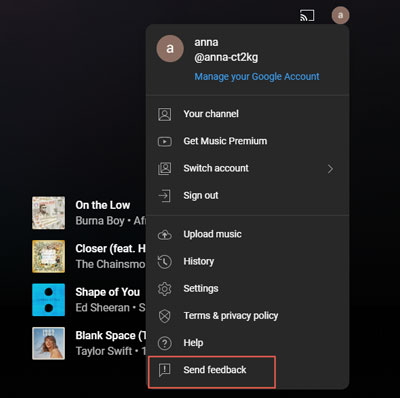Open History from the menu
The width and height of the screenshot is (400, 398).
(248, 262)
